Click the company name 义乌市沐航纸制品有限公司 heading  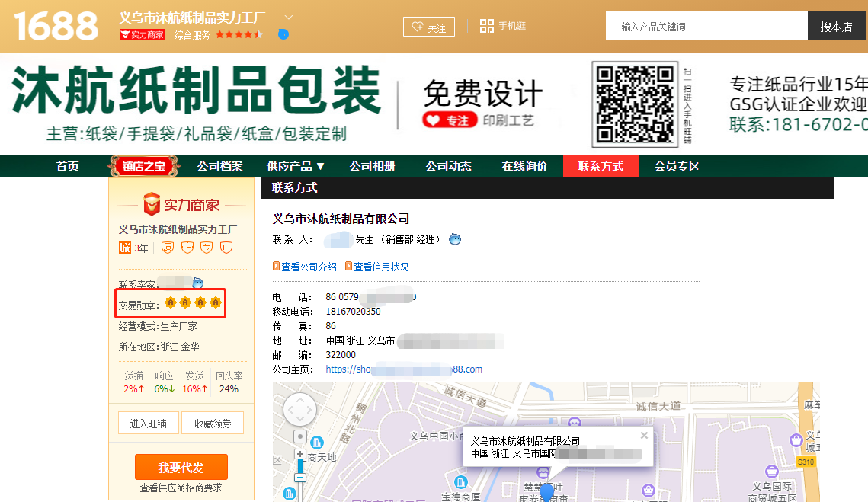[x=341, y=219]
